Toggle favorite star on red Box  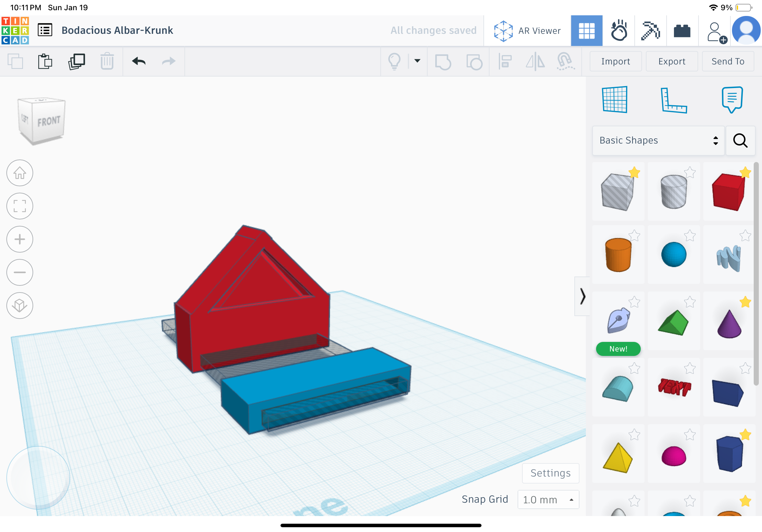pyautogui.click(x=745, y=173)
